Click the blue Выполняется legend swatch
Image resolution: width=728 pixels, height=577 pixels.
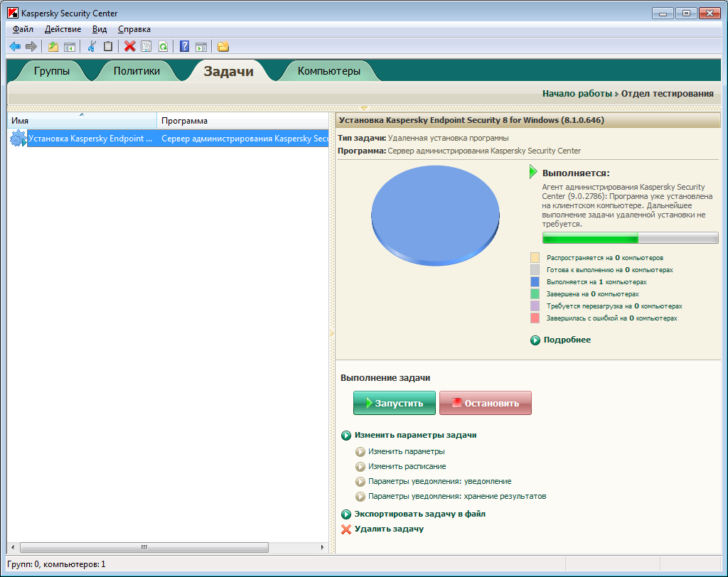click(x=535, y=282)
